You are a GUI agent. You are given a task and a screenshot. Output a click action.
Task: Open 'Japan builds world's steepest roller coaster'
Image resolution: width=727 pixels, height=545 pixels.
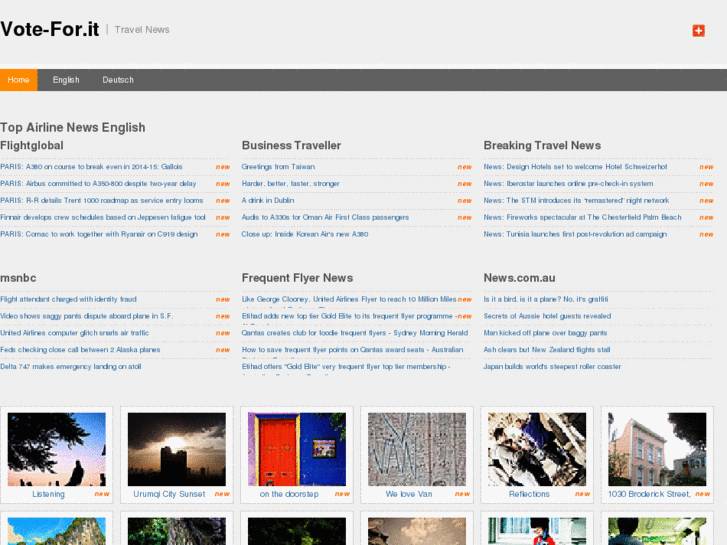point(552,366)
